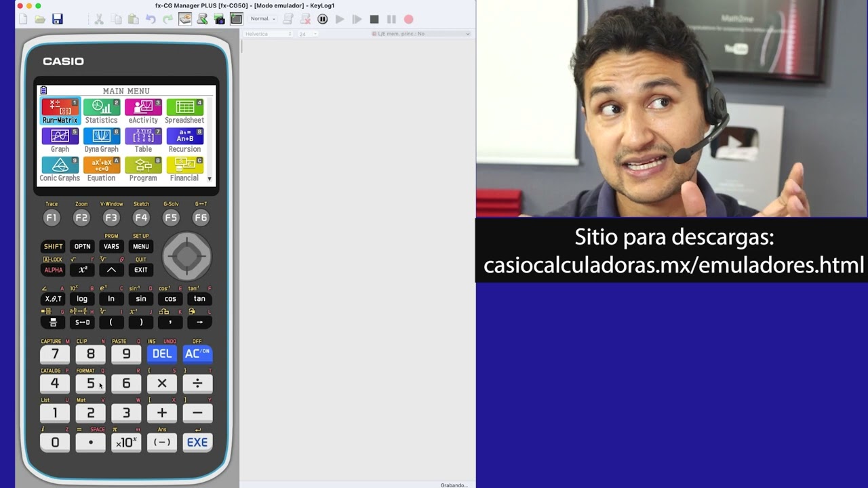Click the log key
Image resolution: width=868 pixels, height=488 pixels.
pyautogui.click(x=82, y=299)
